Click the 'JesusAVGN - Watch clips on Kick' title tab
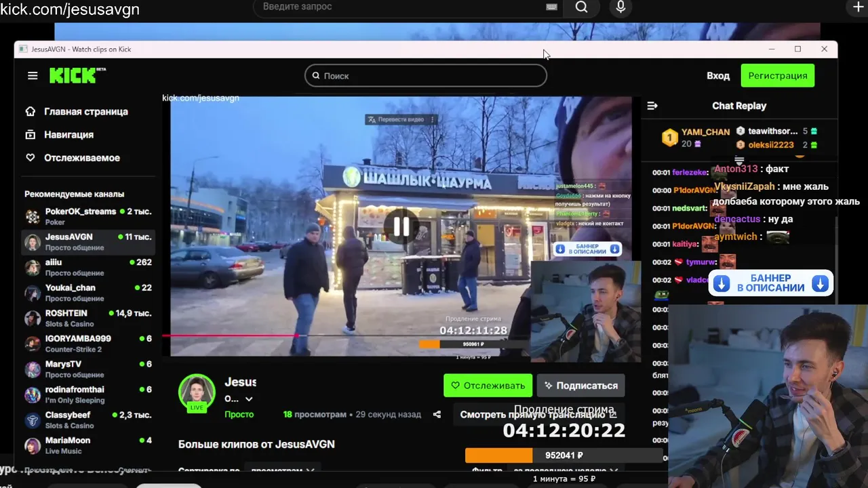The image size is (868, 488). point(81,49)
